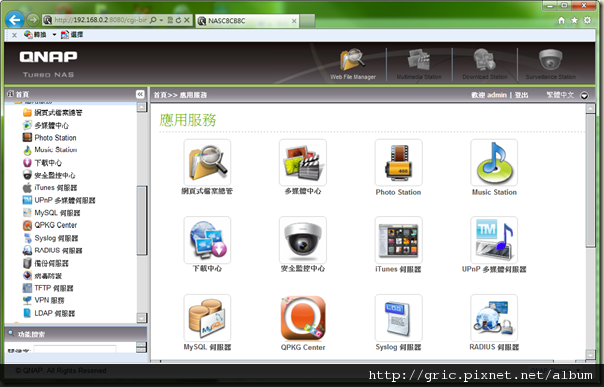
Task: Click main panel scrollbar down arrow
Action: pos(591,354)
